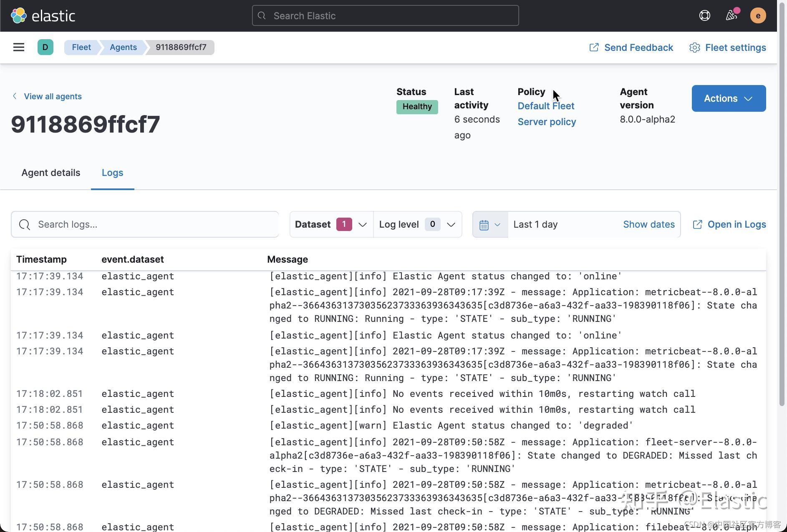The width and height of the screenshot is (787, 532).
Task: Click the Open in Logs external link icon
Action: pos(697,224)
